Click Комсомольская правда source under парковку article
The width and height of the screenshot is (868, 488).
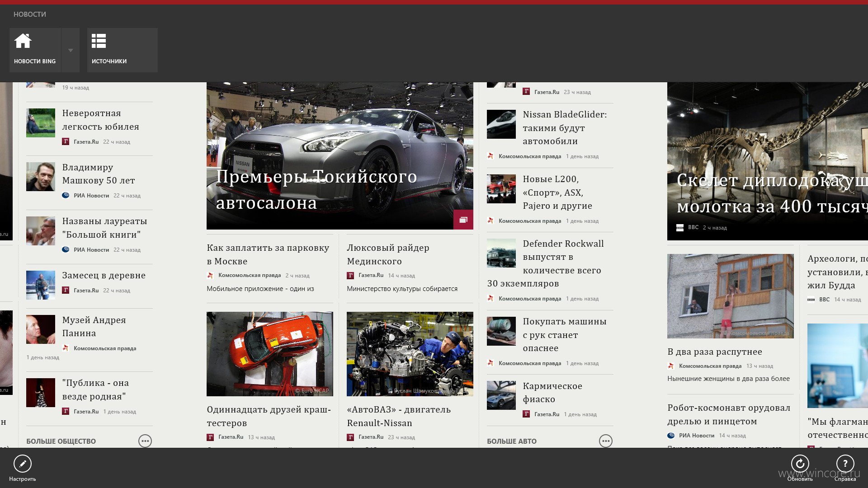click(250, 275)
